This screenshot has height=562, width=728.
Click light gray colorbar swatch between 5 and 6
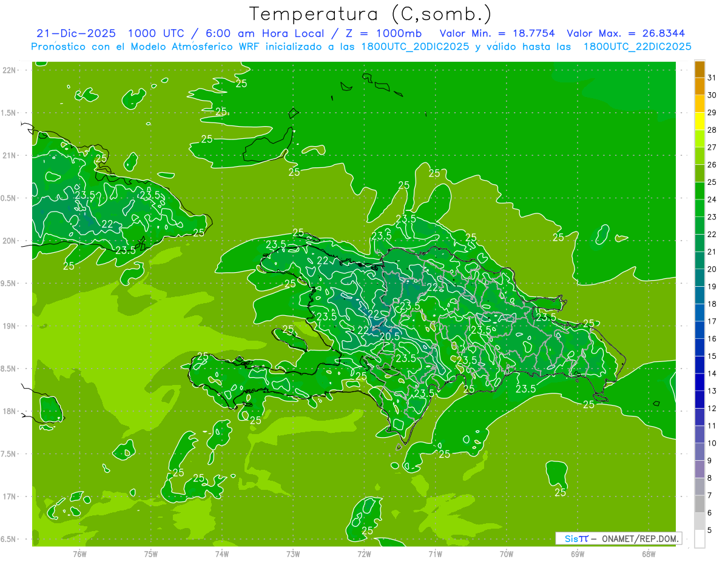699,521
